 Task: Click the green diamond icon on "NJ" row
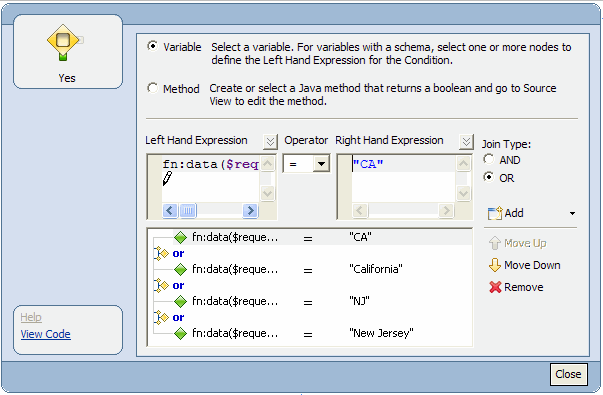click(180, 302)
